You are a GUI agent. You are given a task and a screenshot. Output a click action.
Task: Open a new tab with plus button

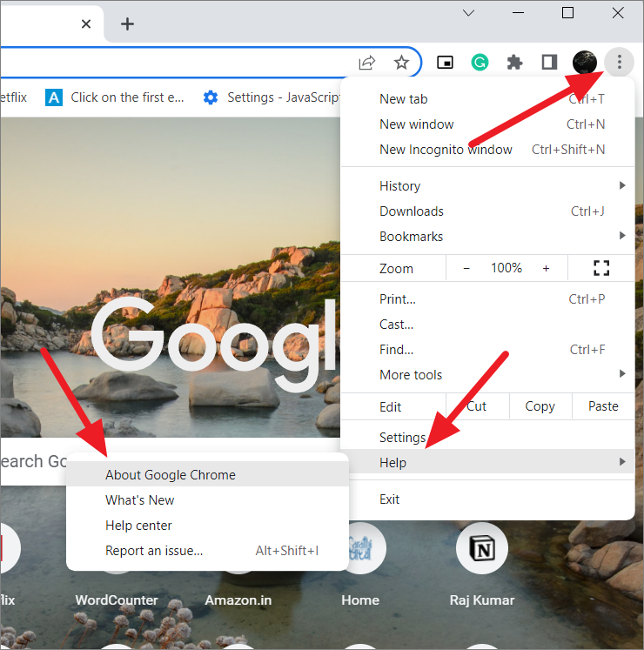point(127,23)
